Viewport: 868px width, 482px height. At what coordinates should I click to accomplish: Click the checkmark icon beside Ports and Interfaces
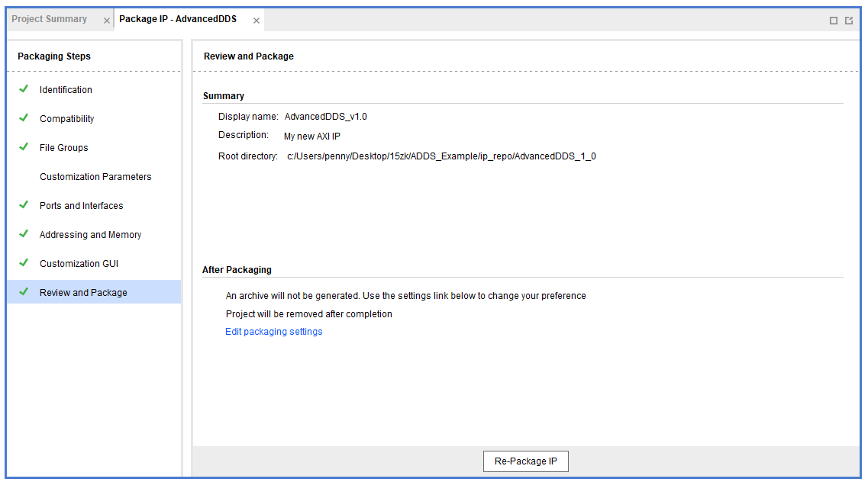click(x=24, y=205)
